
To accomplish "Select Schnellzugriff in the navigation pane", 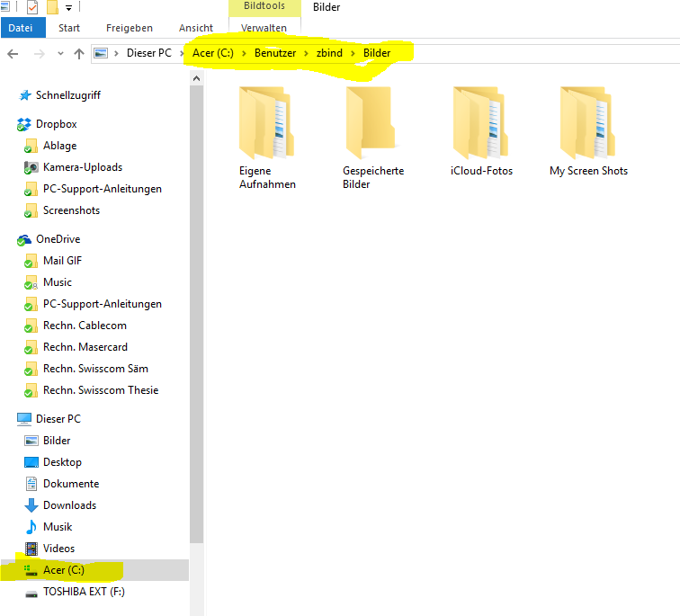I will click(68, 95).
